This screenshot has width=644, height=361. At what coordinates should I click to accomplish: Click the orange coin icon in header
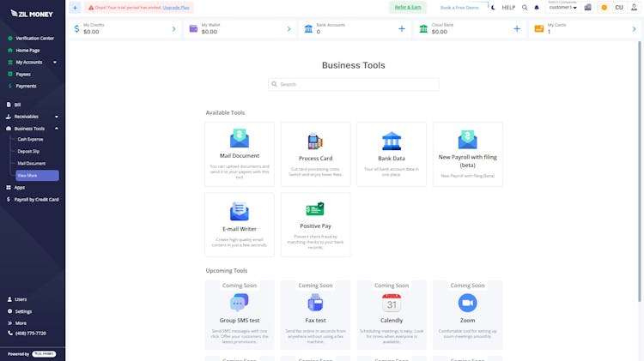coord(604,8)
